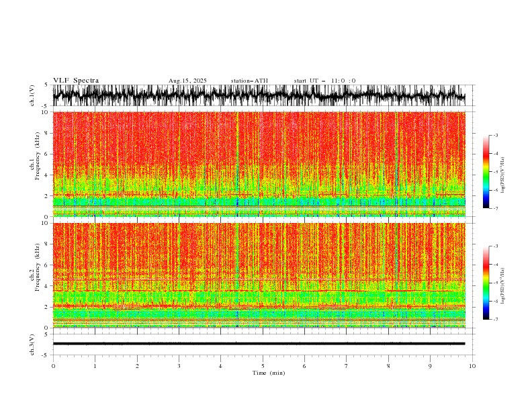This screenshot has height=411, width=532.
Task: Click the "ch.2 Frequency (kHz)" axis label
Action: 35,267
